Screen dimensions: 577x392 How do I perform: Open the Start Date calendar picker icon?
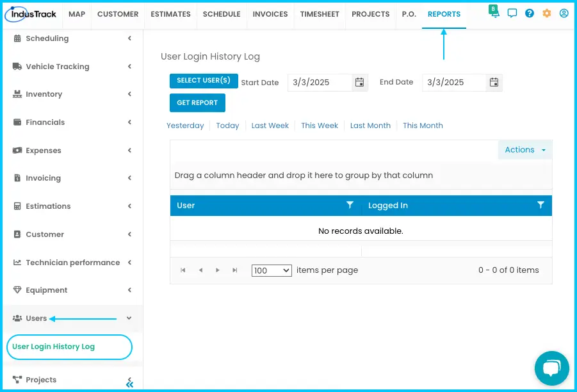click(359, 82)
